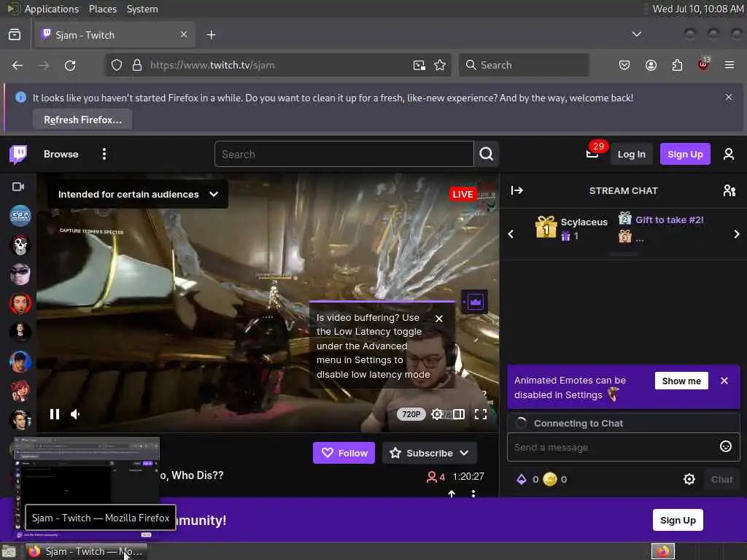Close the Animated Emotes notice
The height and width of the screenshot is (560, 747).
tap(724, 381)
